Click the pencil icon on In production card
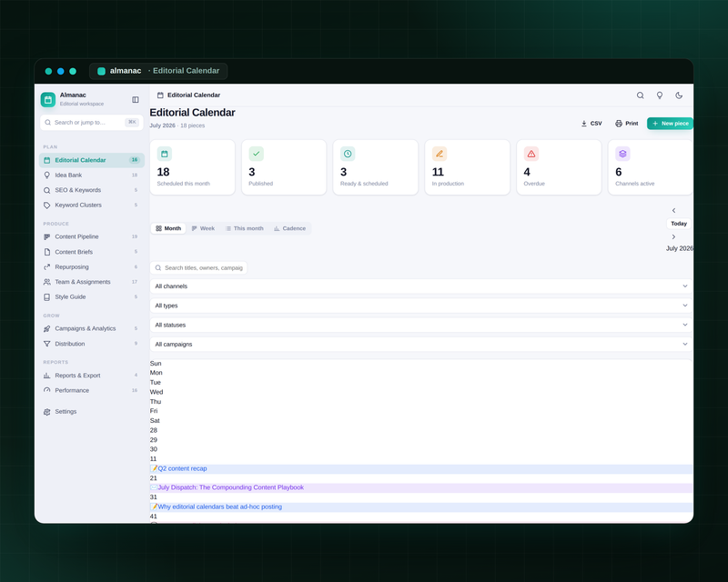 pyautogui.click(x=440, y=154)
